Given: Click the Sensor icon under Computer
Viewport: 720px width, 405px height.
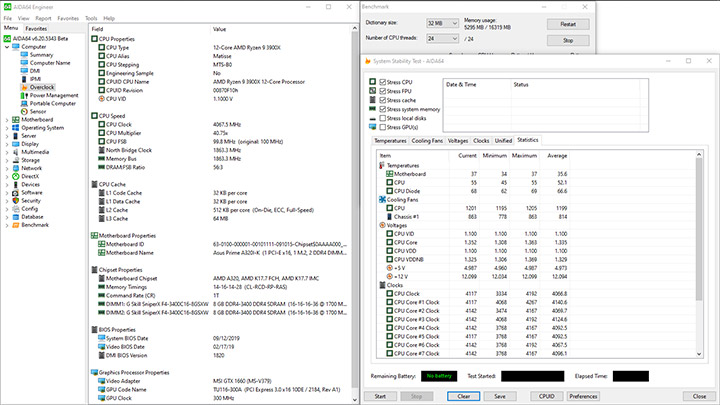Looking at the screenshot, I should [23, 111].
